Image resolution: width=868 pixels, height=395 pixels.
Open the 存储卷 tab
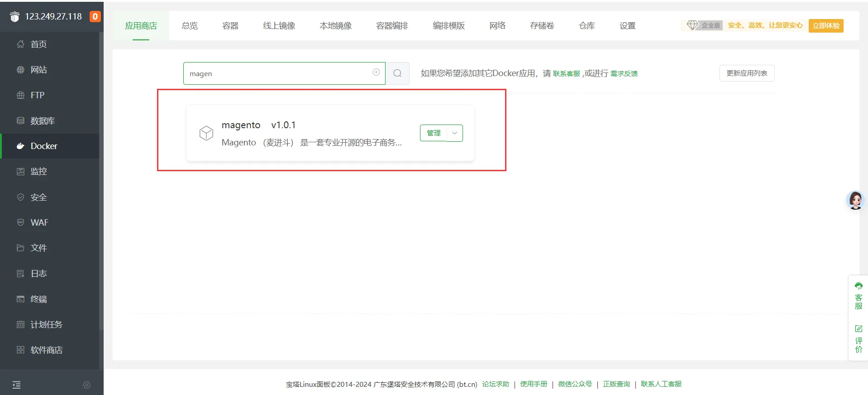click(x=542, y=26)
